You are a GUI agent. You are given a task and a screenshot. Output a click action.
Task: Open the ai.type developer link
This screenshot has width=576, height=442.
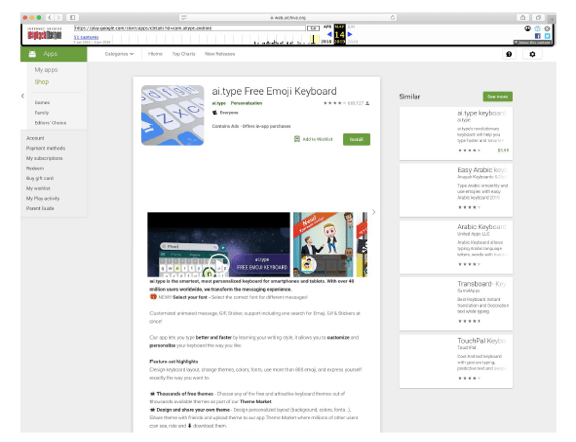point(219,103)
